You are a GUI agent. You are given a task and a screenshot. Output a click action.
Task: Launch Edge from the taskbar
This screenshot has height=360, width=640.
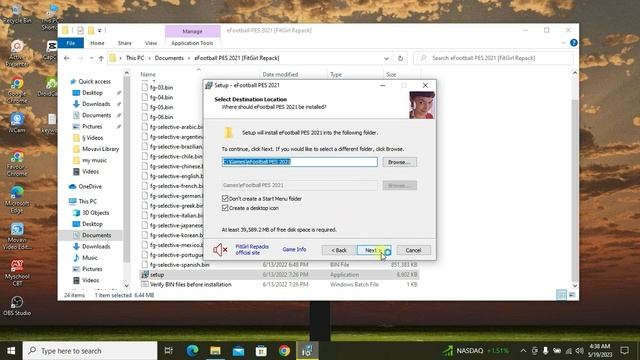click(x=192, y=351)
